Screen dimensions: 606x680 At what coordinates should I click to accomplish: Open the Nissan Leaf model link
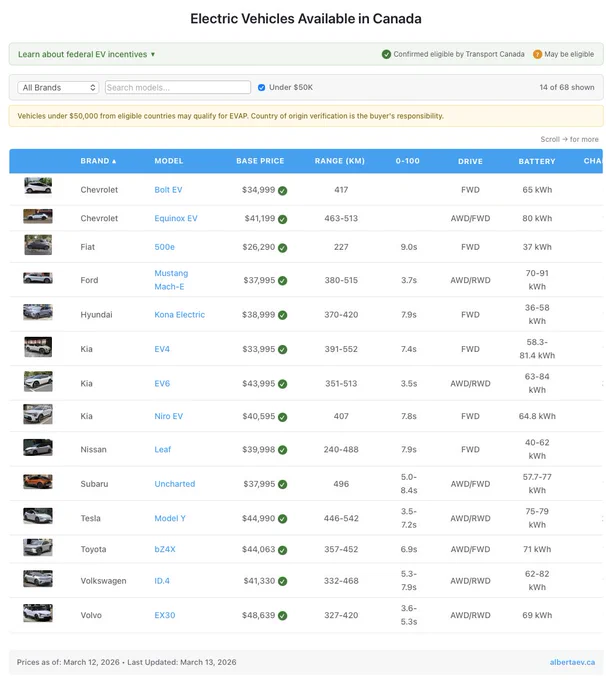coord(163,450)
